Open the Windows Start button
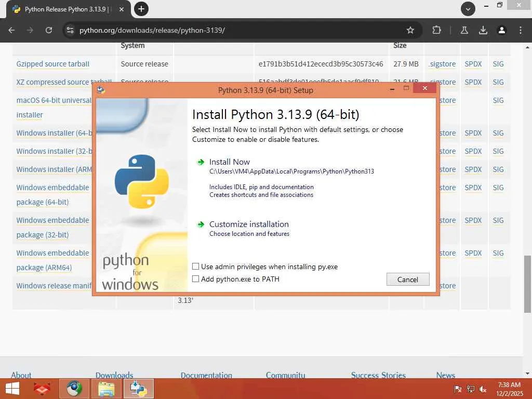The image size is (532, 399). click(12, 389)
